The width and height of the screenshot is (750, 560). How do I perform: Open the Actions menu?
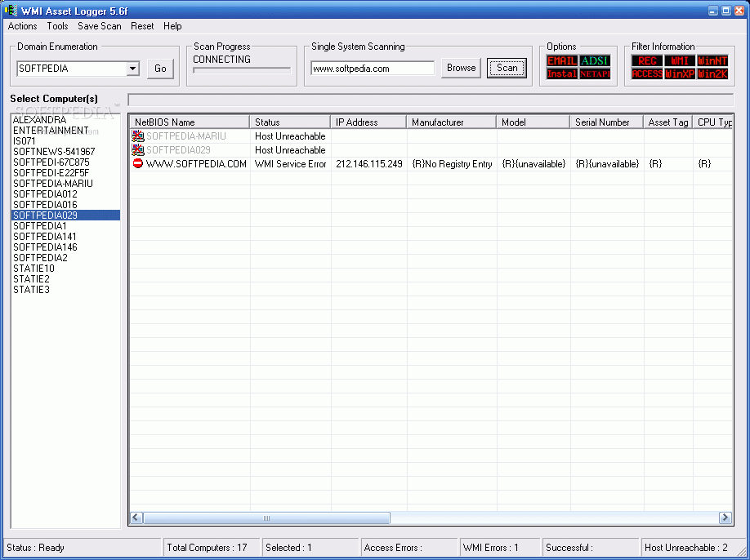coord(23,26)
